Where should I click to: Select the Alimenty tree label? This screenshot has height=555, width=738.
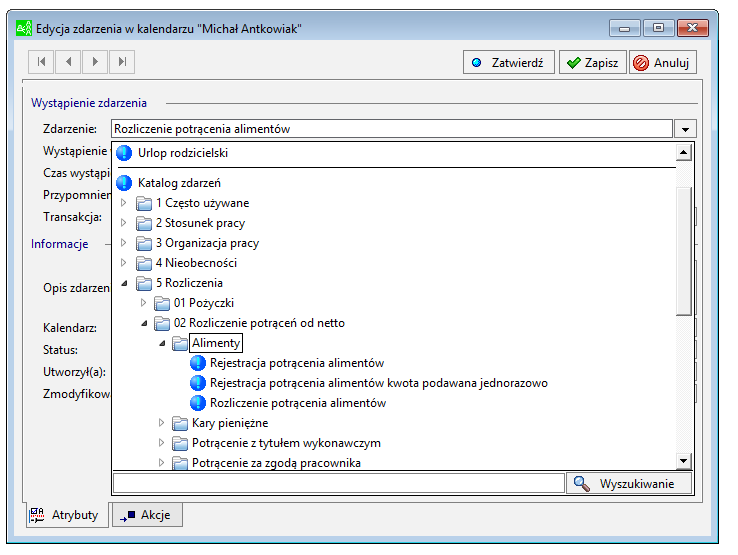click(216, 343)
